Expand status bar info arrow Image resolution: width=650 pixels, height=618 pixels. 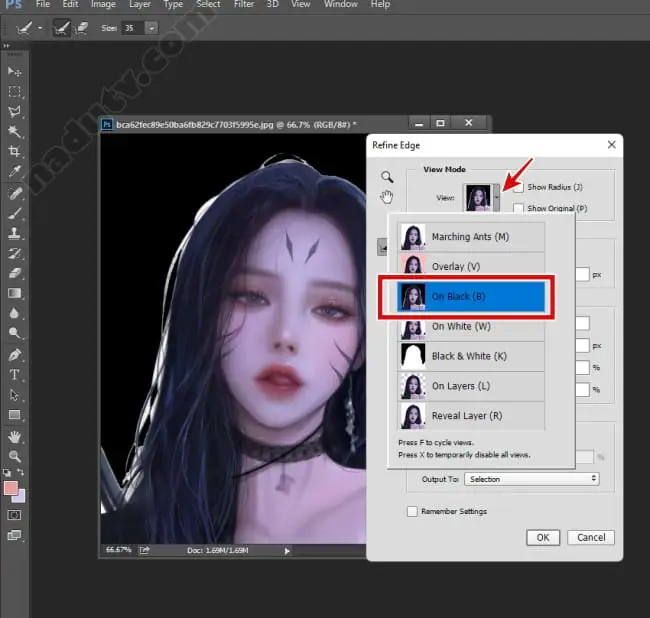[287, 551]
